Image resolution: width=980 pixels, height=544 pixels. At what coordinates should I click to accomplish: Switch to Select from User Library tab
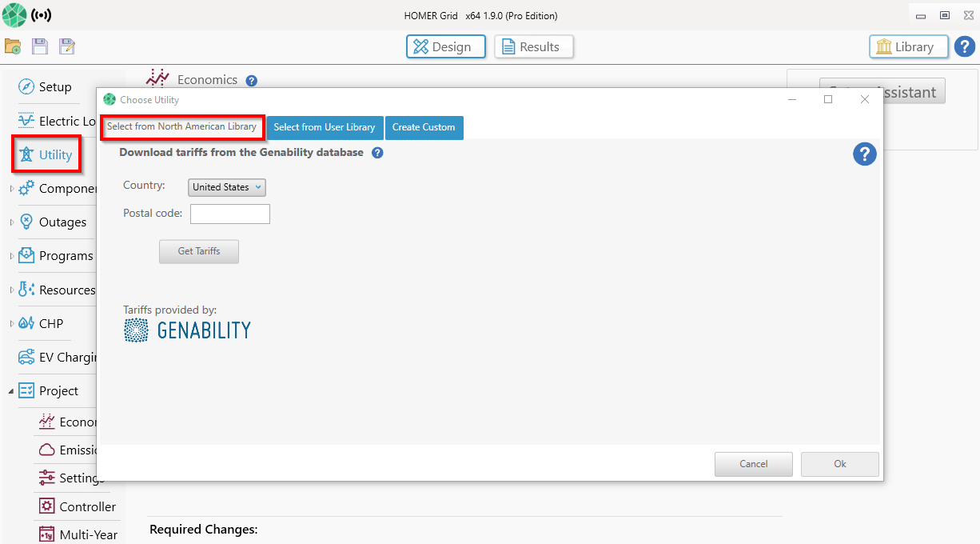(324, 127)
